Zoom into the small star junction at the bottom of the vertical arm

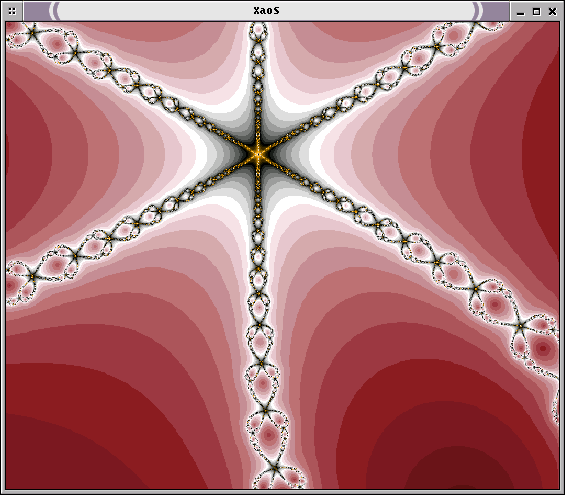pyautogui.click(x=275, y=468)
